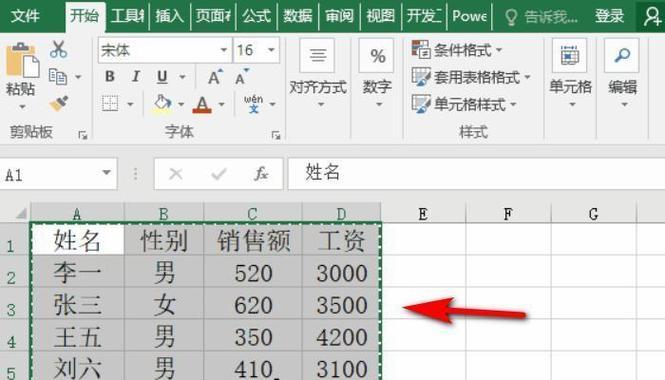Switch to the 公式 tab
Image resolution: width=665 pixels, height=380 pixels.
click(257, 16)
